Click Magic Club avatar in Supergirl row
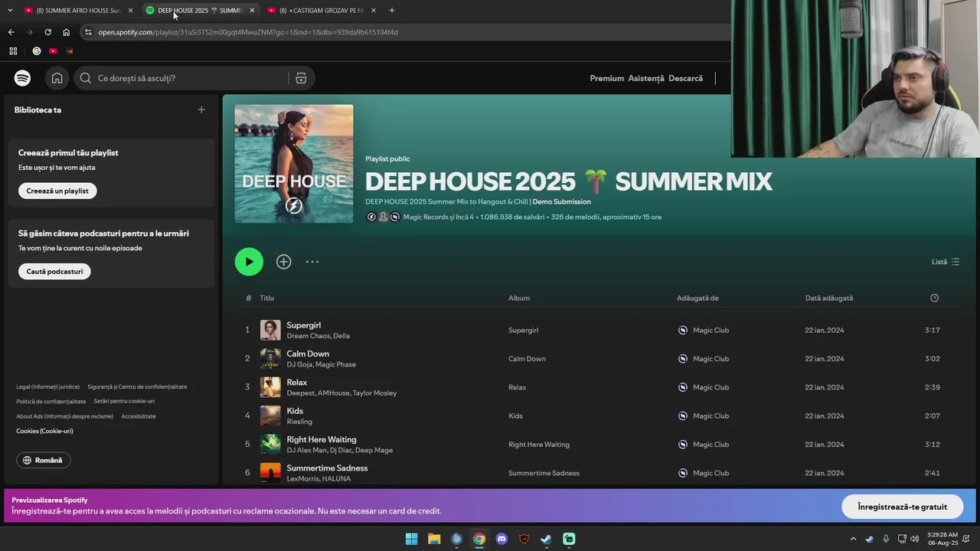The height and width of the screenshot is (551, 980). click(x=683, y=330)
